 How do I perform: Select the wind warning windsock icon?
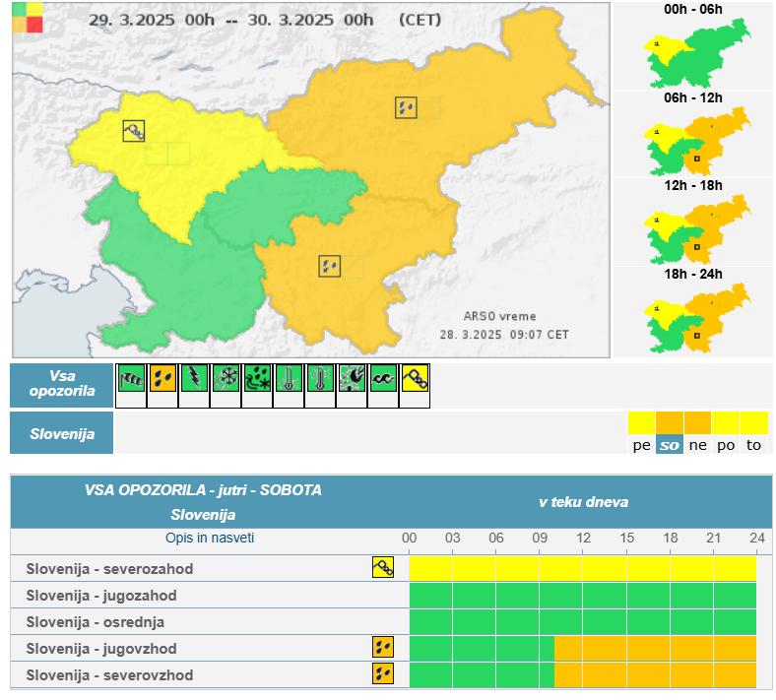(x=131, y=379)
